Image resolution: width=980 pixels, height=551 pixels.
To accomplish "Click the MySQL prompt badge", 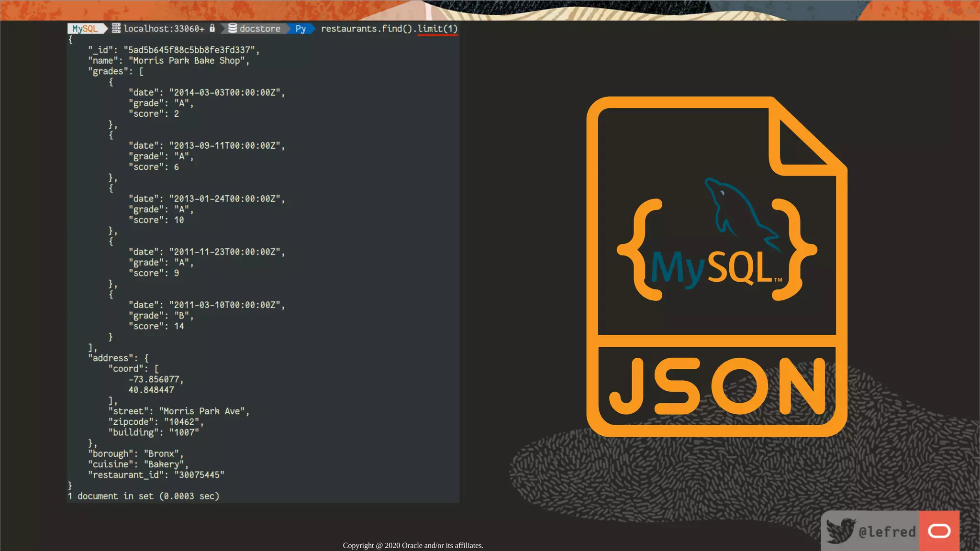I will point(85,29).
